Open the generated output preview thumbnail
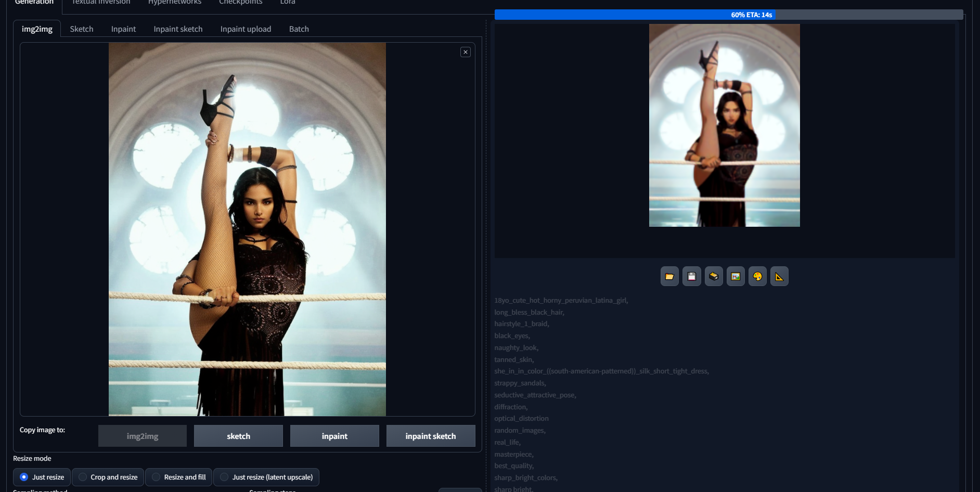This screenshot has height=492, width=980. coord(725,125)
